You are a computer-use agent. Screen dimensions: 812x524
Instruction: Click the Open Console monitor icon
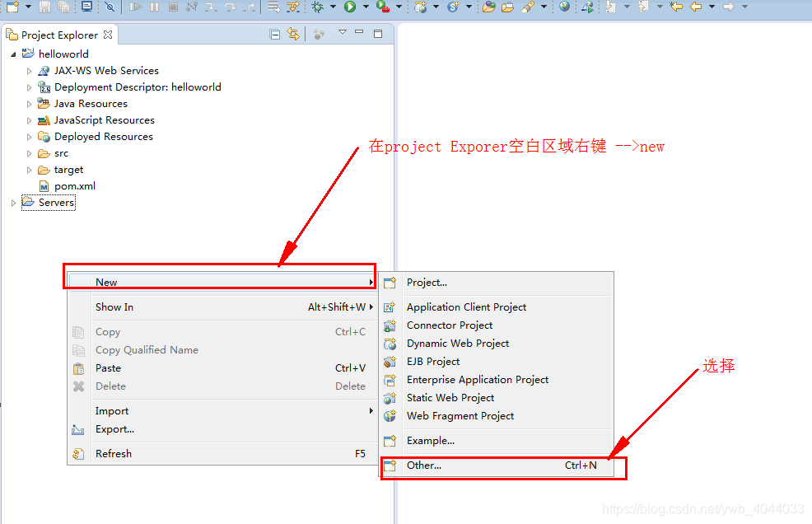(x=87, y=7)
